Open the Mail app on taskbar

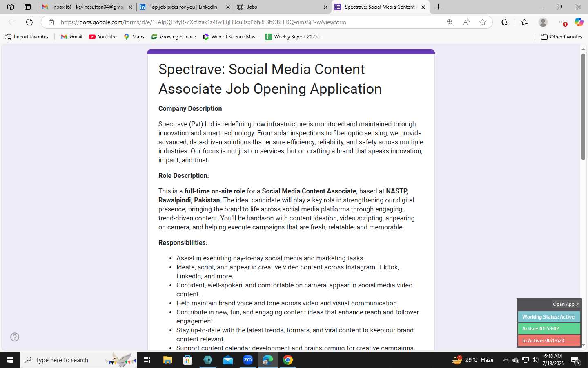228,360
